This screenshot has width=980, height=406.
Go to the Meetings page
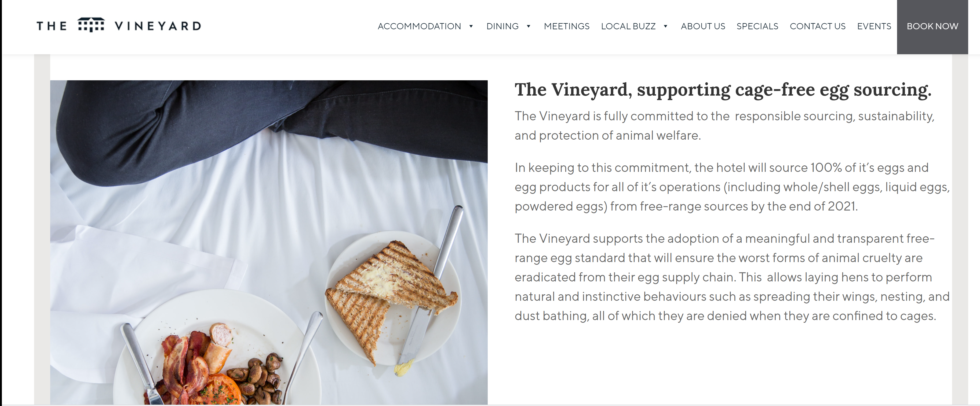(x=566, y=26)
